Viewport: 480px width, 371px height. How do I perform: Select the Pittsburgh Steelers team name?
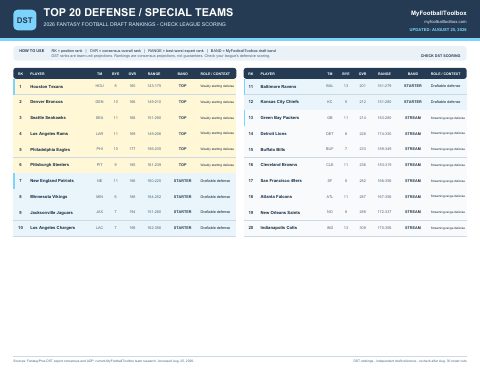[49, 165]
